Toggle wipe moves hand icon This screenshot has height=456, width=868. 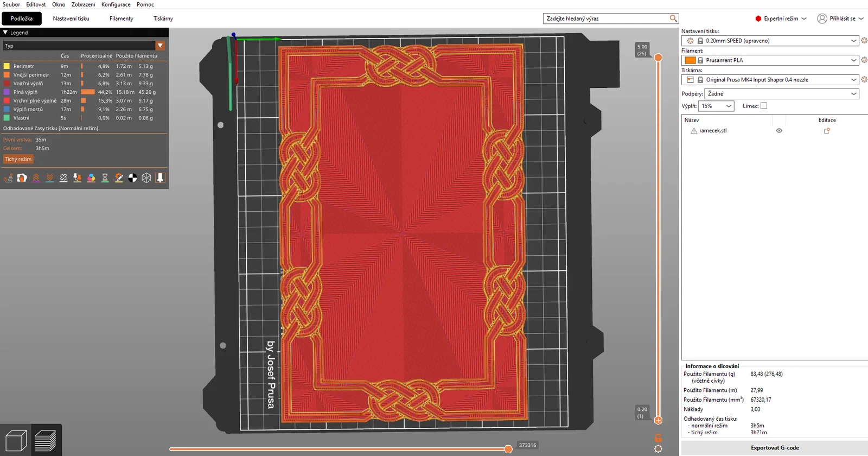coord(22,178)
